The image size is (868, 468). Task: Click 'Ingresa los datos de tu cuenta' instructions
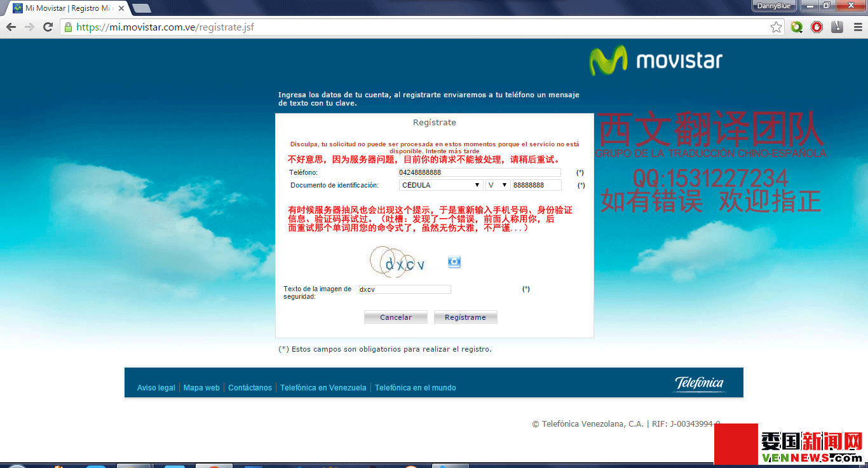tap(429, 99)
